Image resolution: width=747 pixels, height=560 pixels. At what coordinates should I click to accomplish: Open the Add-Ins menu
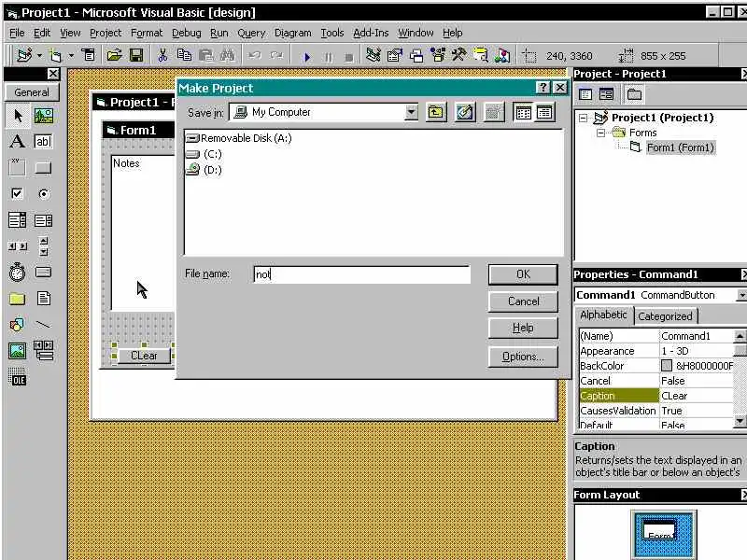tap(371, 33)
